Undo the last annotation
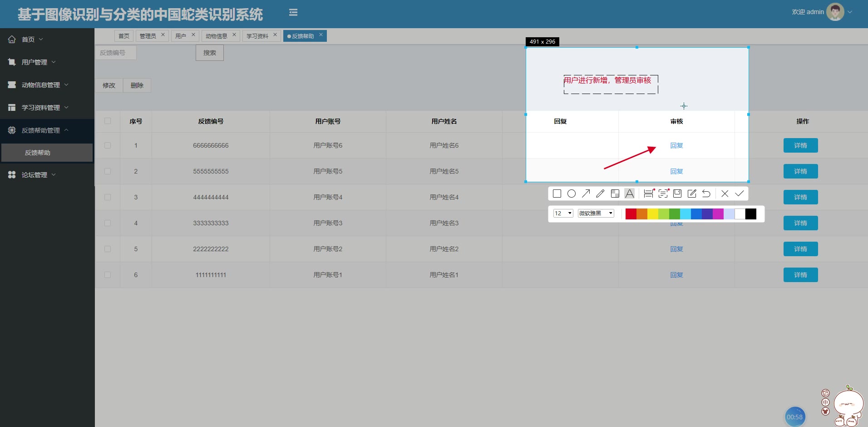The image size is (868, 427). tap(706, 194)
